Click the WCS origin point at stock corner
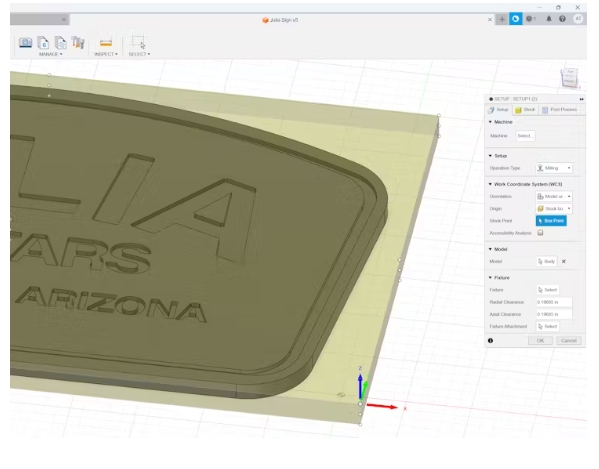Viewport: 599px width, 469px height. 360,404
